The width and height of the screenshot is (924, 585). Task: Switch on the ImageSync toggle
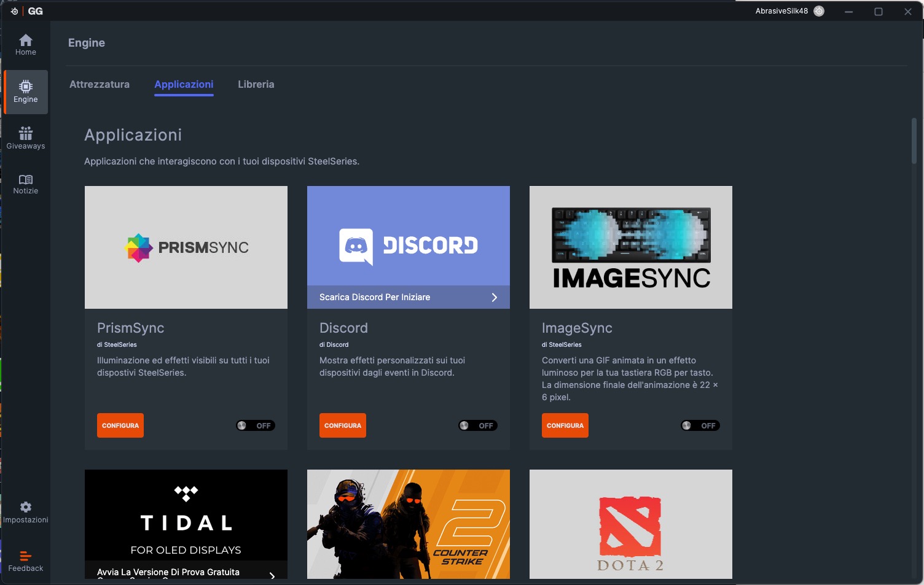700,425
